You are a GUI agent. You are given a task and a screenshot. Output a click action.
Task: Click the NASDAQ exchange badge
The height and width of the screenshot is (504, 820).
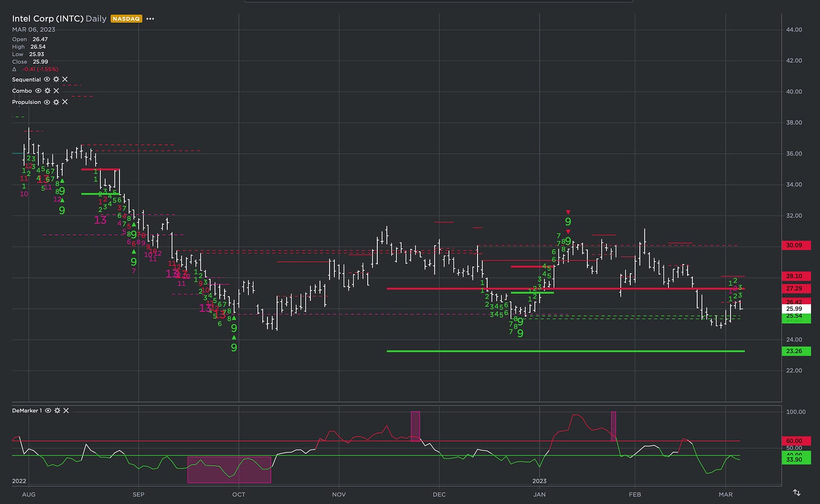tap(126, 19)
